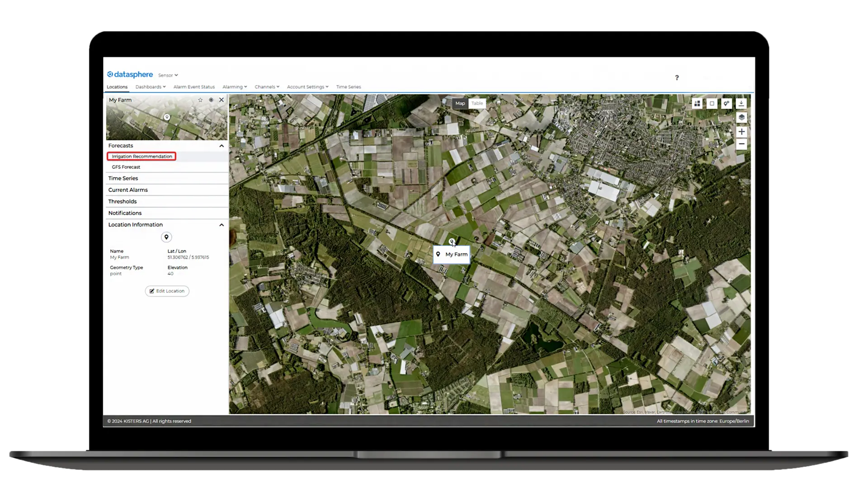
Task: Center map on My Farm target icon
Action: tap(211, 100)
